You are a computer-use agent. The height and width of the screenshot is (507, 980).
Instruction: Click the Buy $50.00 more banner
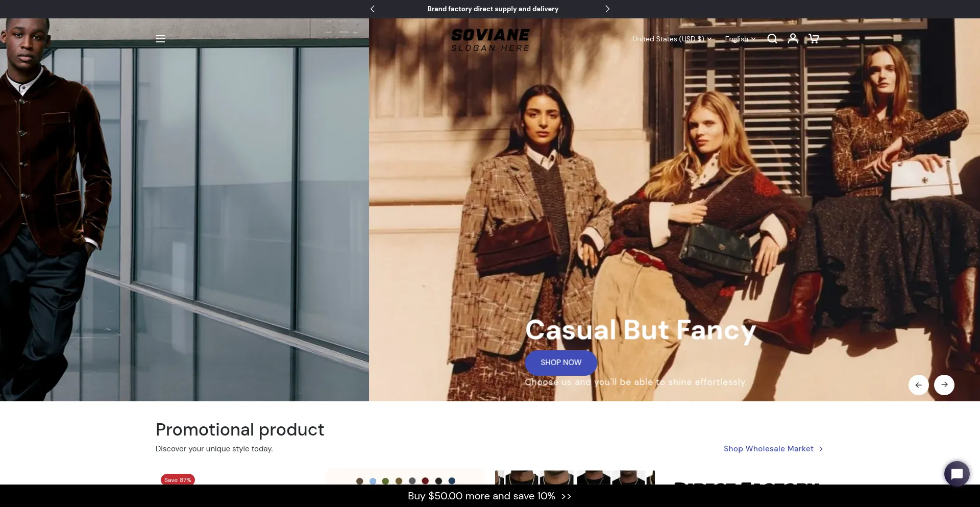489,496
